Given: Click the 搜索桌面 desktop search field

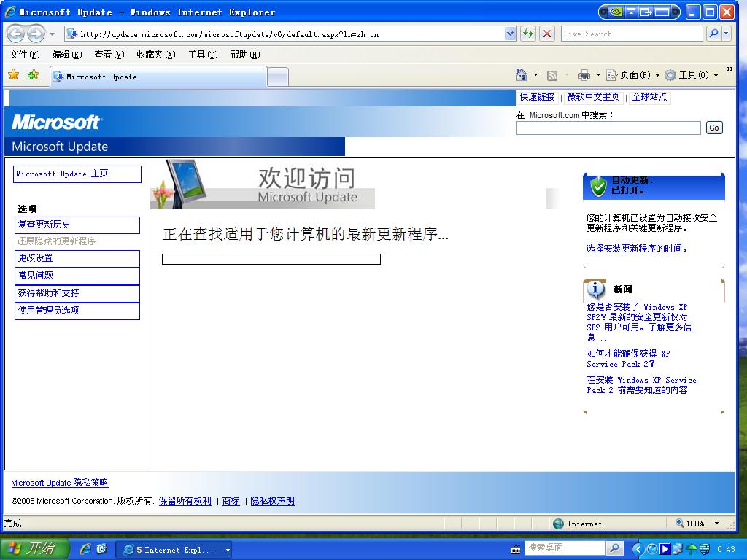Looking at the screenshot, I should [565, 548].
